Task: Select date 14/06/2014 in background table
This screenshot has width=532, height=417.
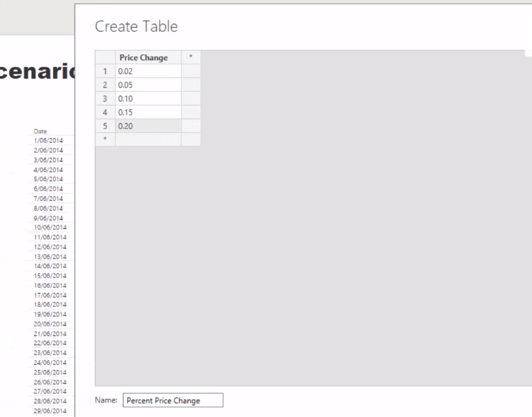Action: 50,266
